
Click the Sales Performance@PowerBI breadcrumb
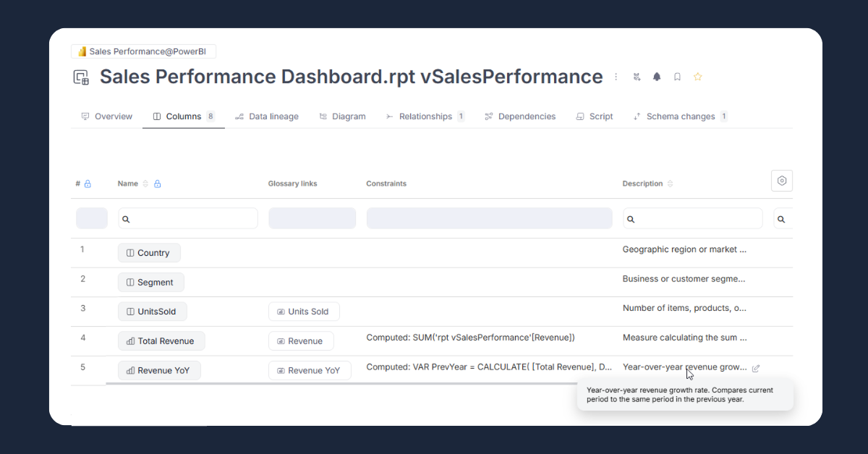point(143,51)
